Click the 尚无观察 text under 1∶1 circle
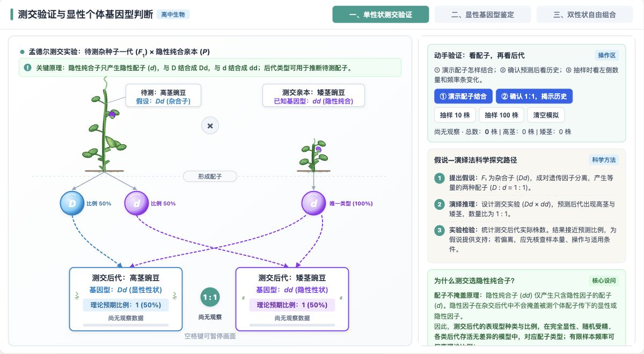 tap(210, 317)
